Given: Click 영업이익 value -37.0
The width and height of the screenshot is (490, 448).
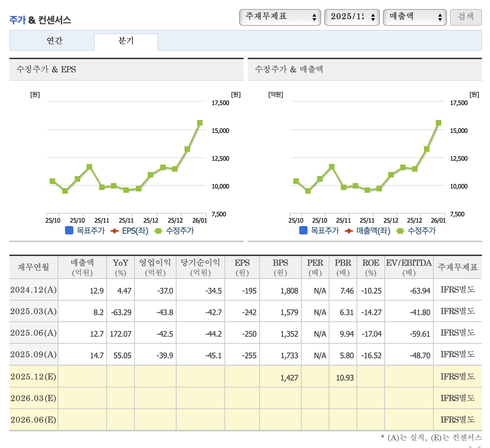Looking at the screenshot, I should tap(165, 291).
